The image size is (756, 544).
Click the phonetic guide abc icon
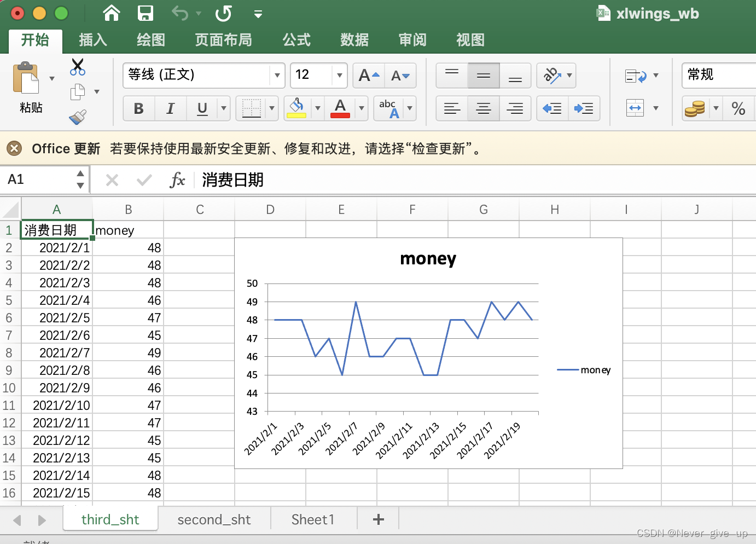tap(389, 108)
